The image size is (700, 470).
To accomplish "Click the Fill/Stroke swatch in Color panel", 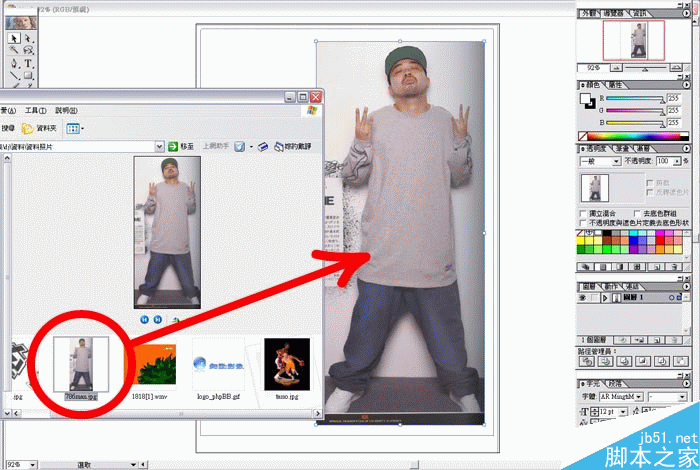I will [x=588, y=101].
